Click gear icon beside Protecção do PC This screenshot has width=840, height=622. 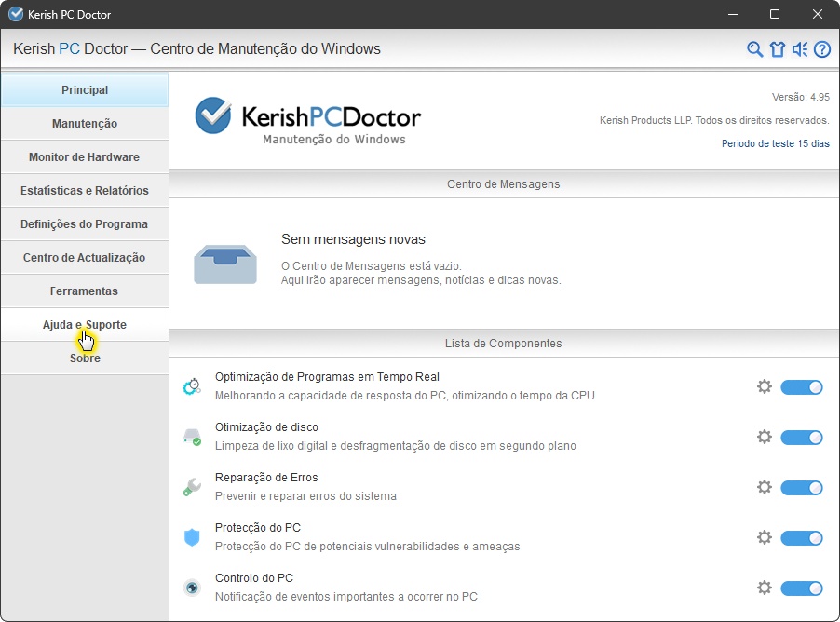click(765, 537)
